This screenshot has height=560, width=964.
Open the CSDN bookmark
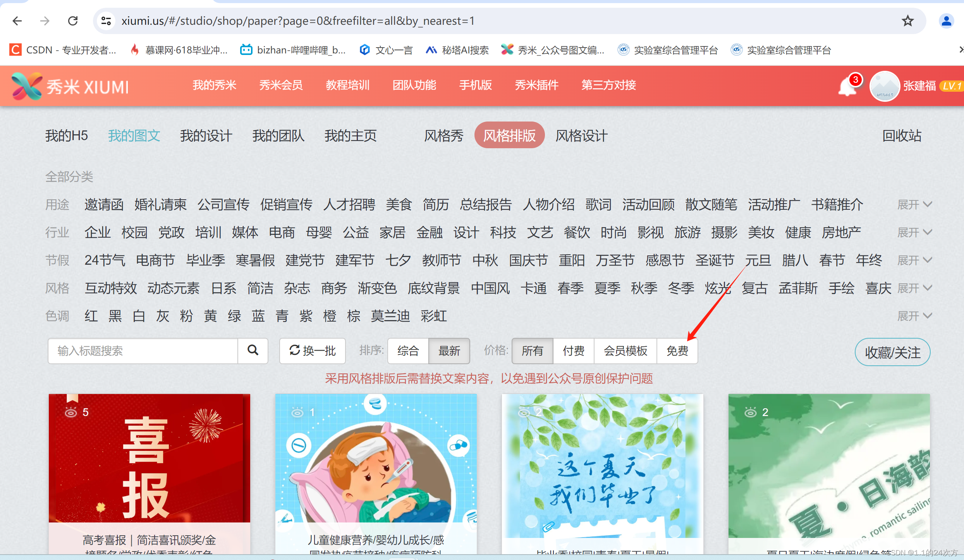click(63, 50)
